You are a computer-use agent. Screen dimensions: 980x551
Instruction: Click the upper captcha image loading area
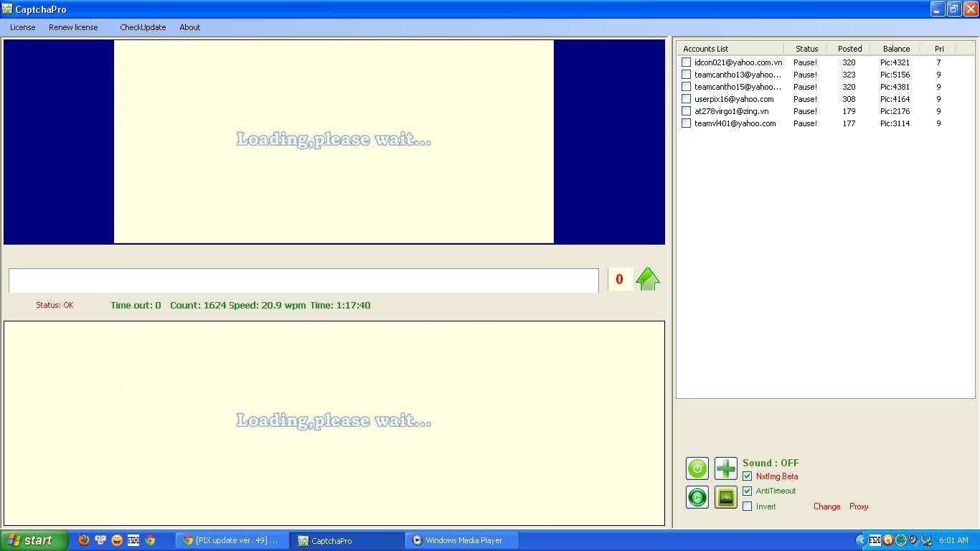click(334, 141)
